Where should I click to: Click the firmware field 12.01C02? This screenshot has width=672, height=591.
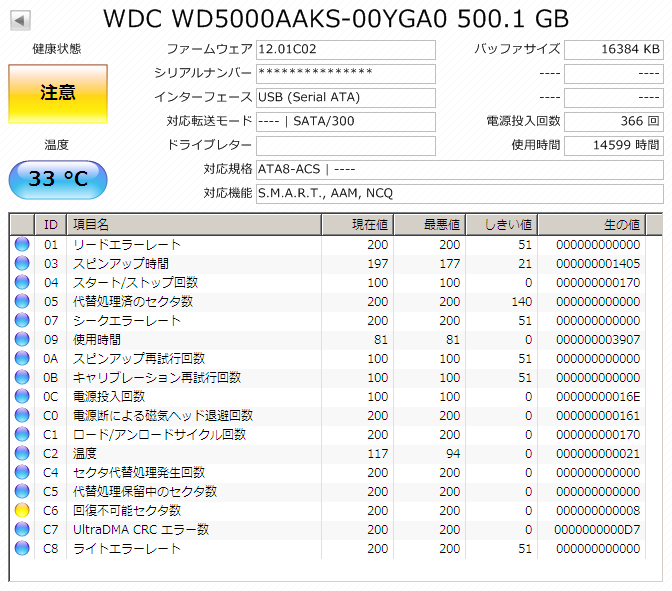coord(346,50)
